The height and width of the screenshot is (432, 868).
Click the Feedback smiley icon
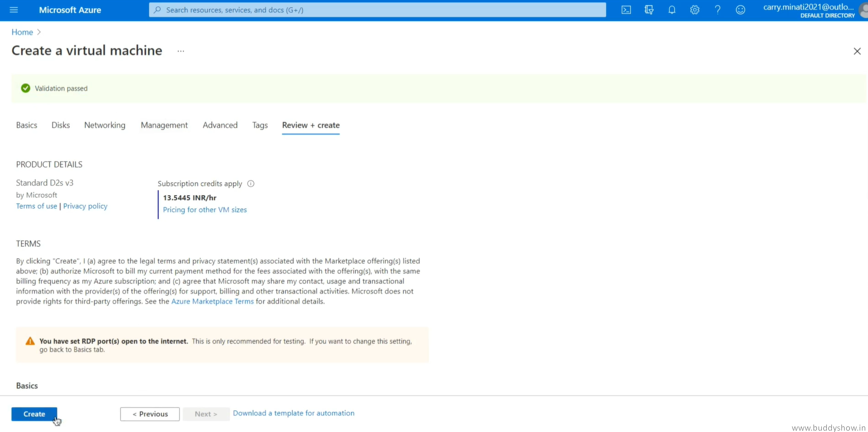(x=740, y=10)
